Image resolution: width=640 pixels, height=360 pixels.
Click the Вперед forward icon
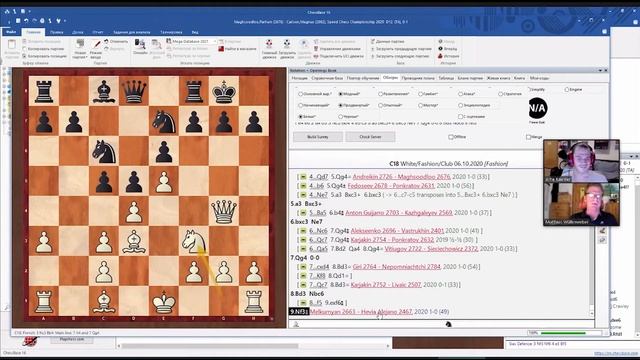[x=440, y=49]
